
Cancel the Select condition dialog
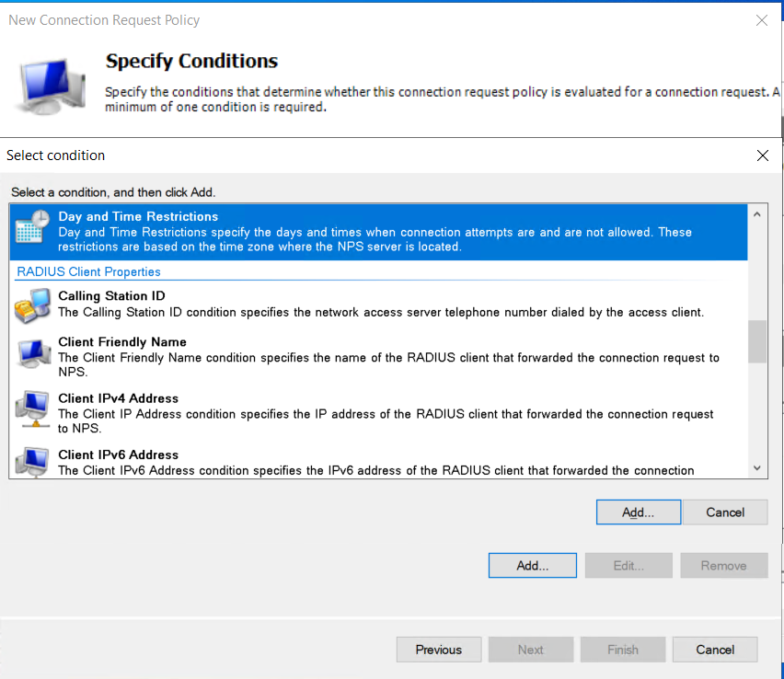pos(725,512)
